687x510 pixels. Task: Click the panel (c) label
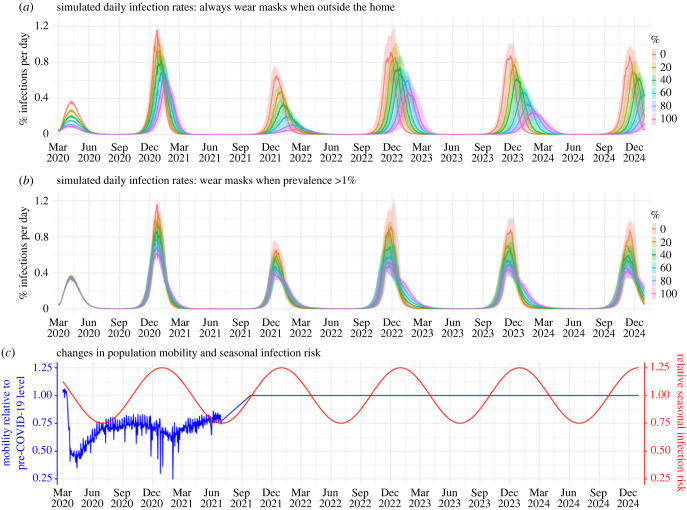(9, 353)
